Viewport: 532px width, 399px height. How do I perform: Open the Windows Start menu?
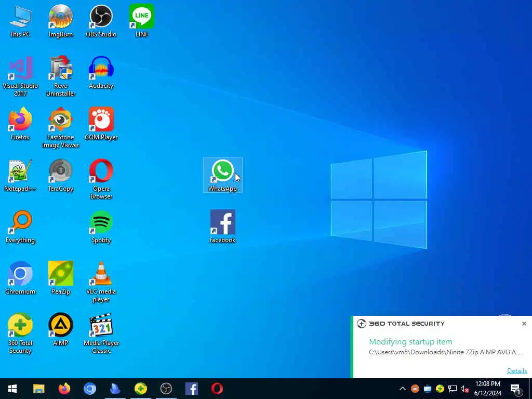click(x=12, y=389)
